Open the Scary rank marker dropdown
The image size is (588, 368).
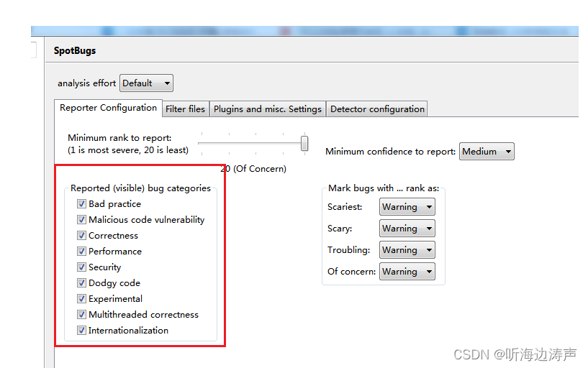[407, 229]
